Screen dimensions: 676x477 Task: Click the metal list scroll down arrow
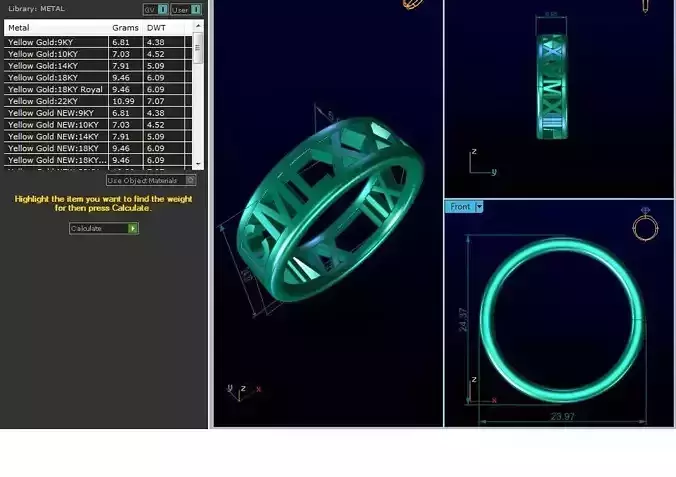(x=198, y=164)
